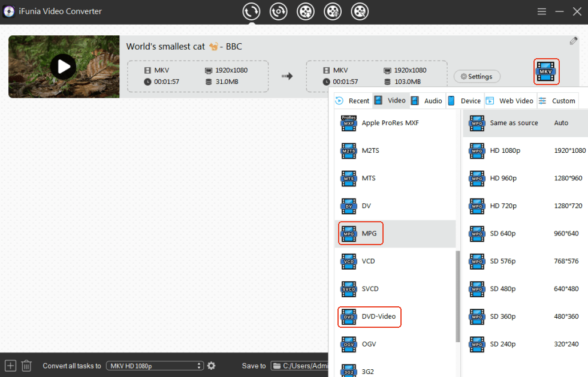
Task: Open the Web Video tab
Action: pyautogui.click(x=509, y=101)
